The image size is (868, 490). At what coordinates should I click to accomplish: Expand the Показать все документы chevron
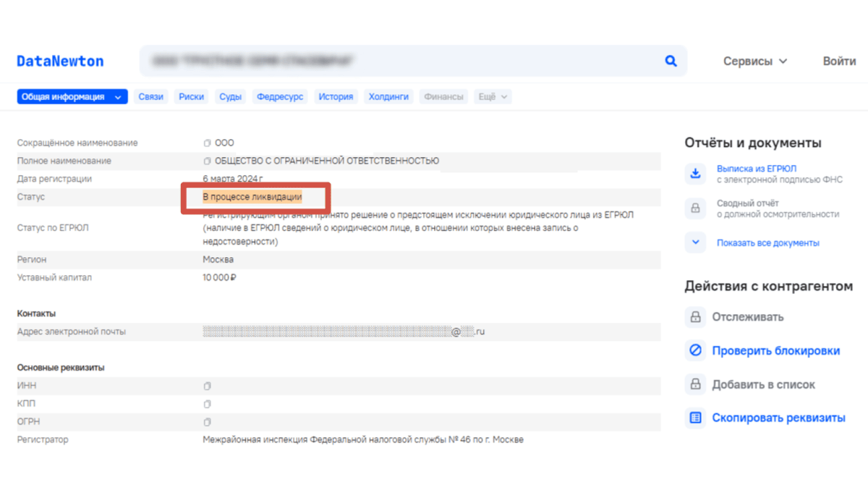pos(695,242)
